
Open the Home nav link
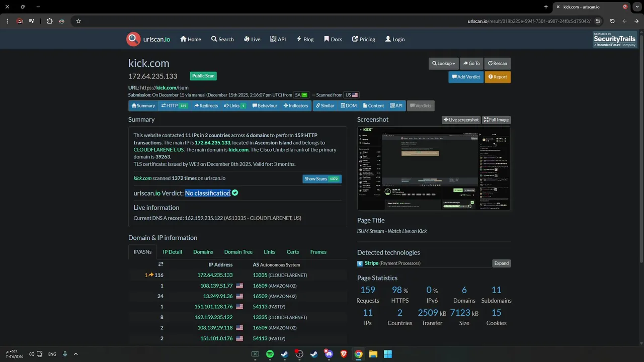[191, 39]
